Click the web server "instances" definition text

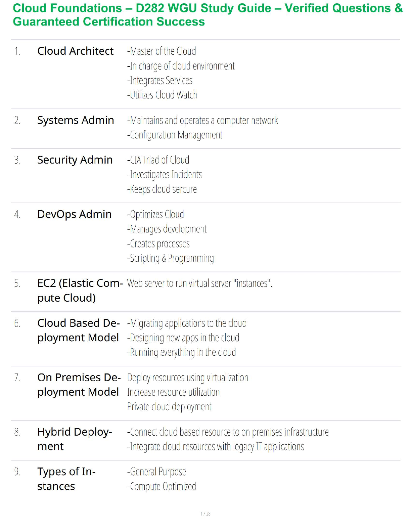tap(199, 283)
